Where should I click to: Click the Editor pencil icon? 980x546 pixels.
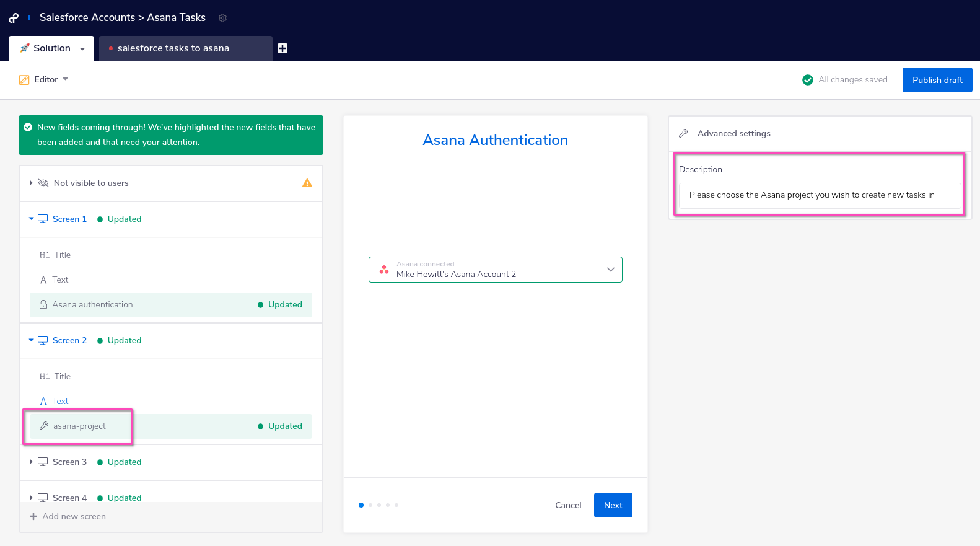pyautogui.click(x=24, y=79)
